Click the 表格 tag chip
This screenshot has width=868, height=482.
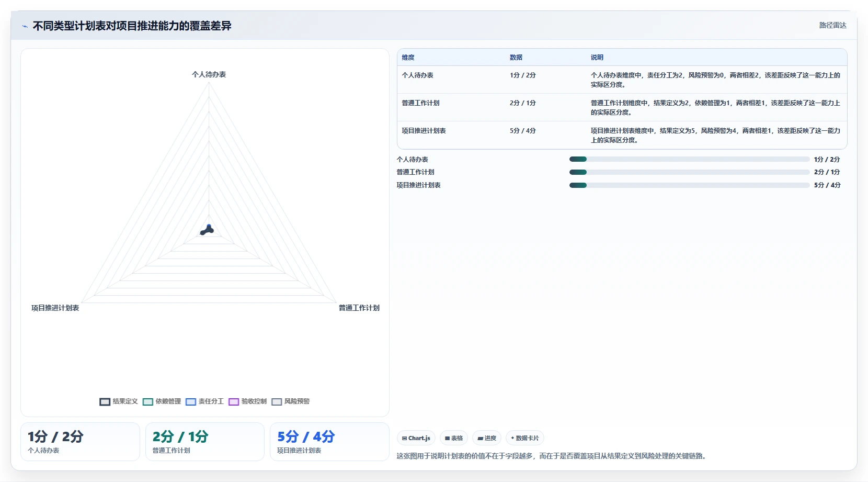coord(454,438)
